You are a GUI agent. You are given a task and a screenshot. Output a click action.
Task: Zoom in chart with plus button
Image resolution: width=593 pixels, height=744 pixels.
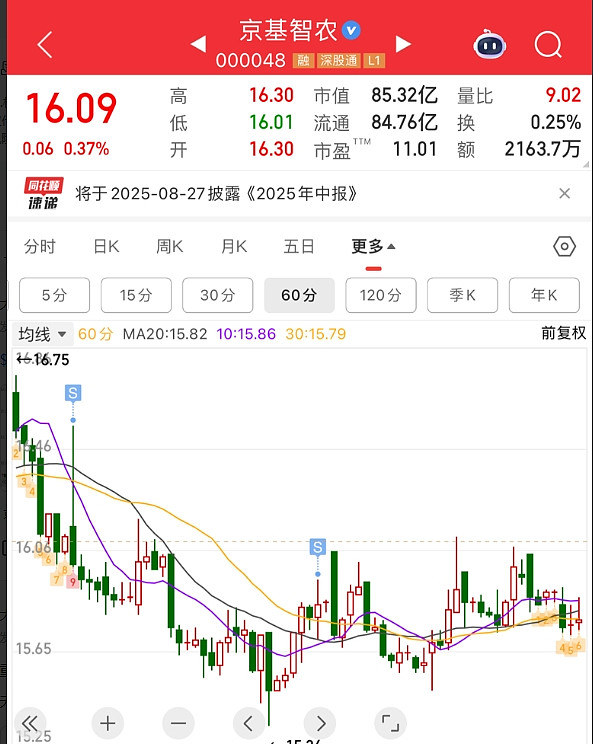click(108, 724)
